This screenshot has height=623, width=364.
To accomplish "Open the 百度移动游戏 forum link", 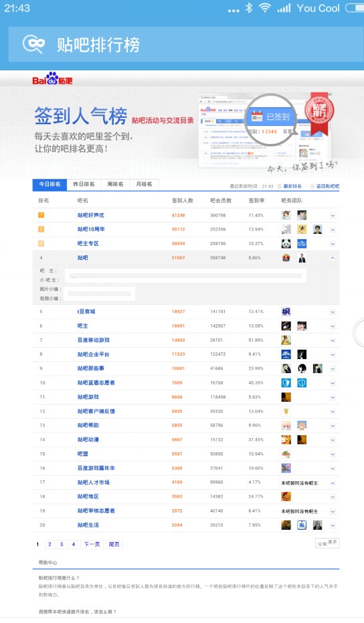I will click(x=93, y=340).
